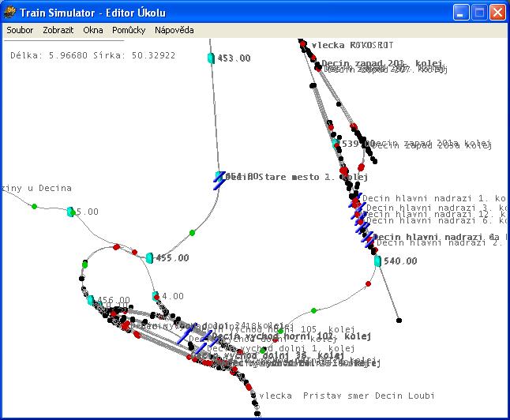Click the Train Simulator title bar icon
This screenshot has height=420, width=510.
pos(9,13)
